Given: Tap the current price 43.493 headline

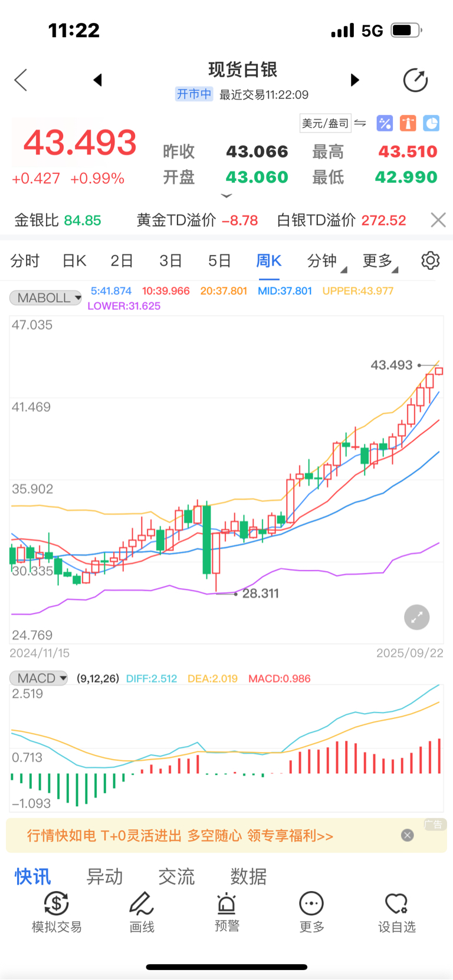Looking at the screenshot, I should click(x=80, y=143).
